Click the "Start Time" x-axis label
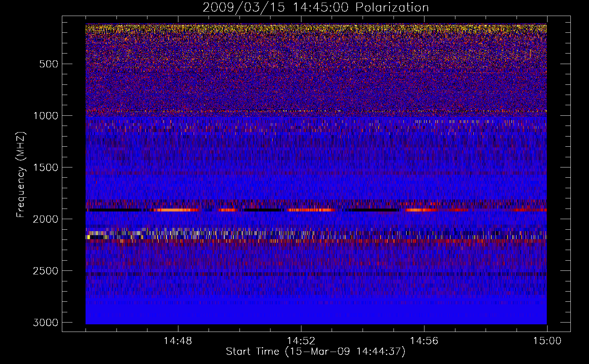The height and width of the screenshot is (364, 589). click(x=315, y=351)
